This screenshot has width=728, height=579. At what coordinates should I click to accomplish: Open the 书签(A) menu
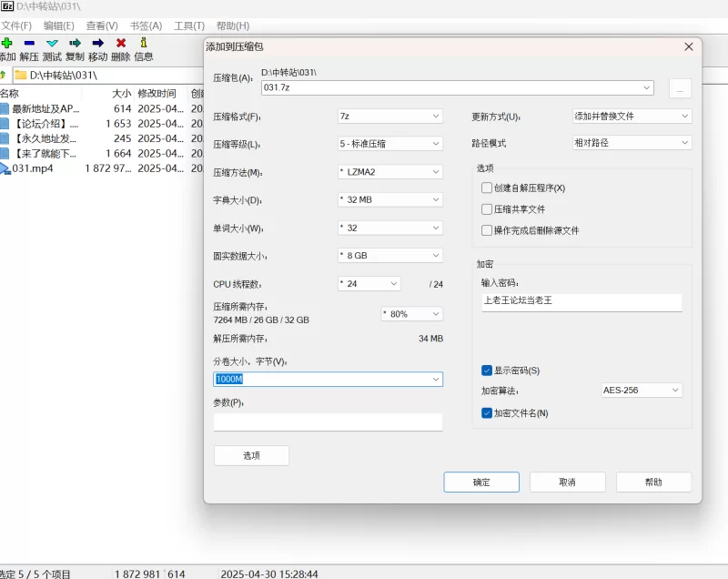click(x=146, y=25)
